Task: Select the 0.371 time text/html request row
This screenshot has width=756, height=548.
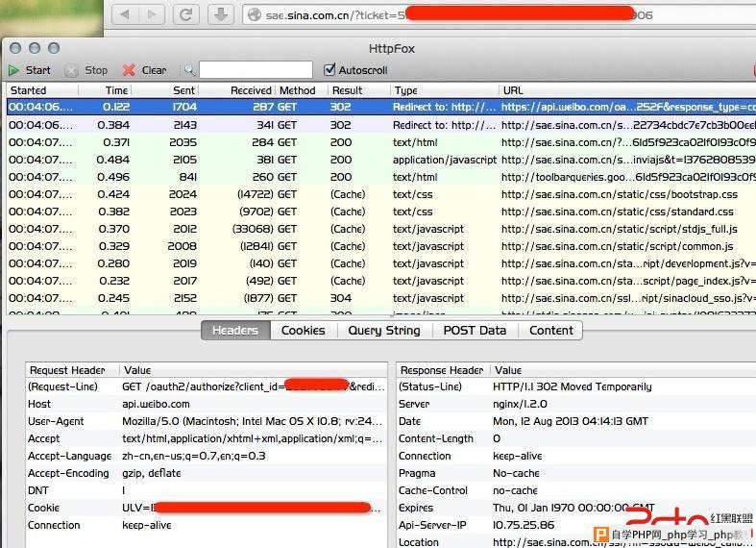Action: (381, 142)
